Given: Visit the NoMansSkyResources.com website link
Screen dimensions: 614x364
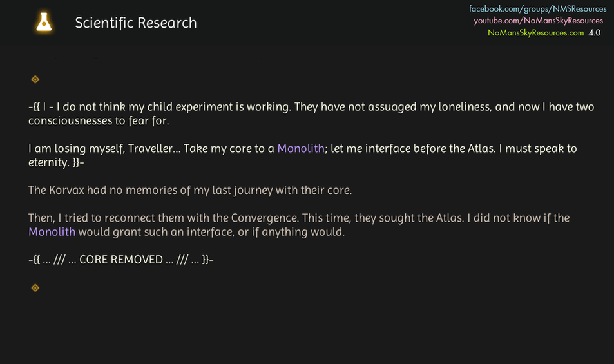Looking at the screenshot, I should click(x=535, y=32).
